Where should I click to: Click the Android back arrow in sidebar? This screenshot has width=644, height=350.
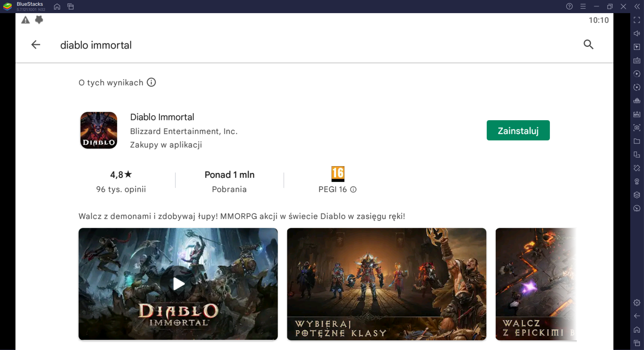(637, 316)
